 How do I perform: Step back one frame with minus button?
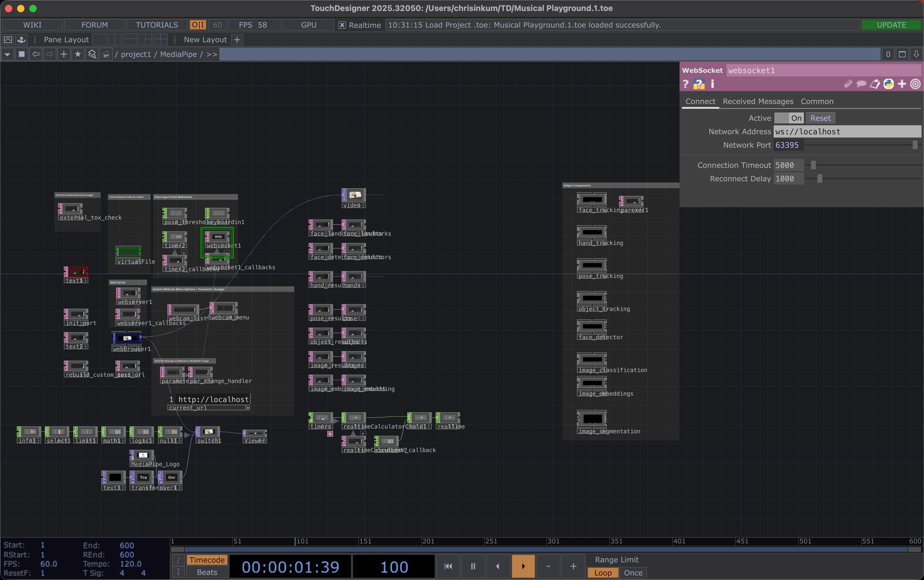(x=548, y=566)
